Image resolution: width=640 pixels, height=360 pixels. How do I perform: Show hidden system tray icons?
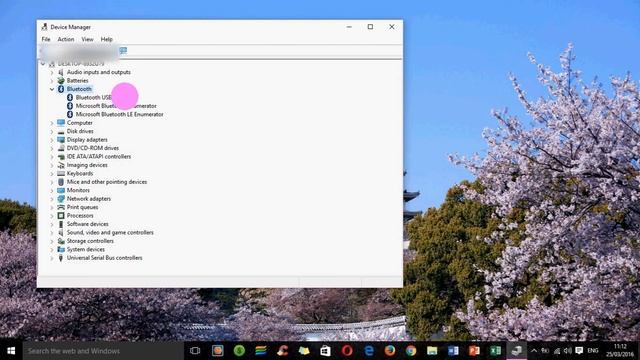coord(534,351)
